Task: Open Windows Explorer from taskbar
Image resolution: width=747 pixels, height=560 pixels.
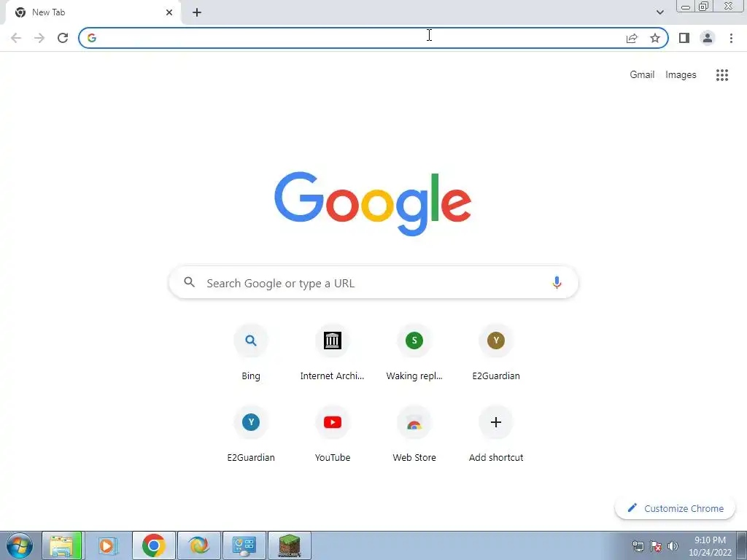Action: (x=62, y=545)
